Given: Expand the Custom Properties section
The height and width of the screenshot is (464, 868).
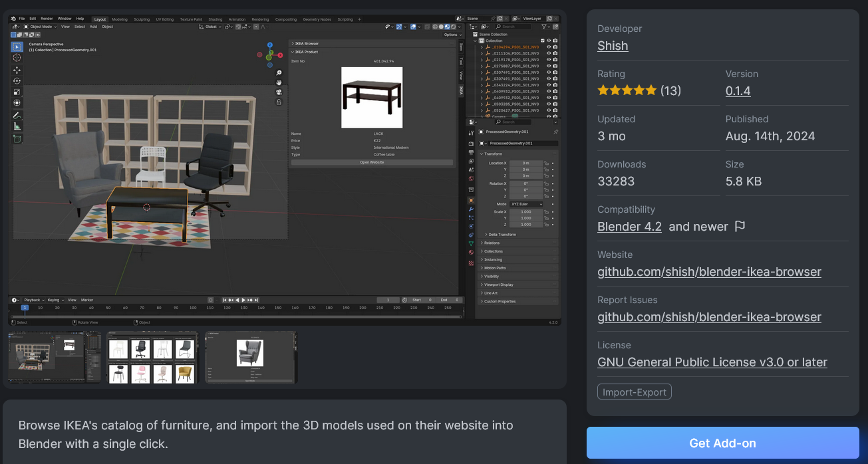Looking at the screenshot, I should click(x=500, y=301).
